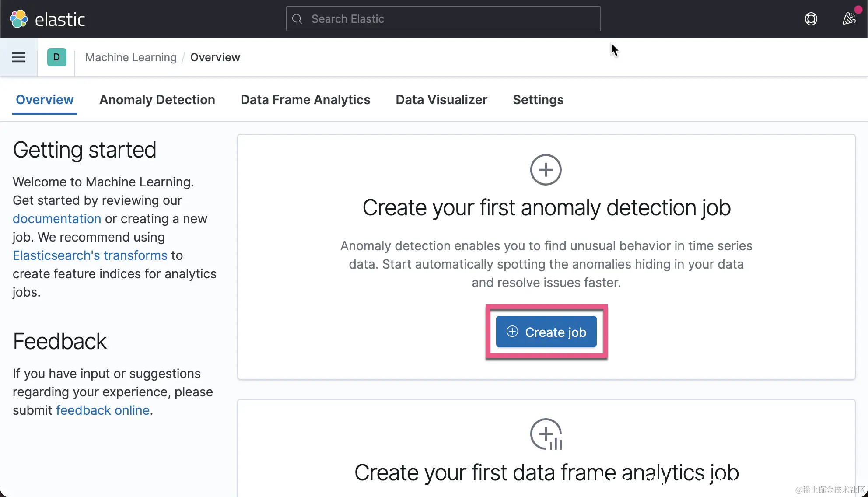This screenshot has height=497, width=868.
Task: Open the documentation link
Action: click(x=57, y=219)
